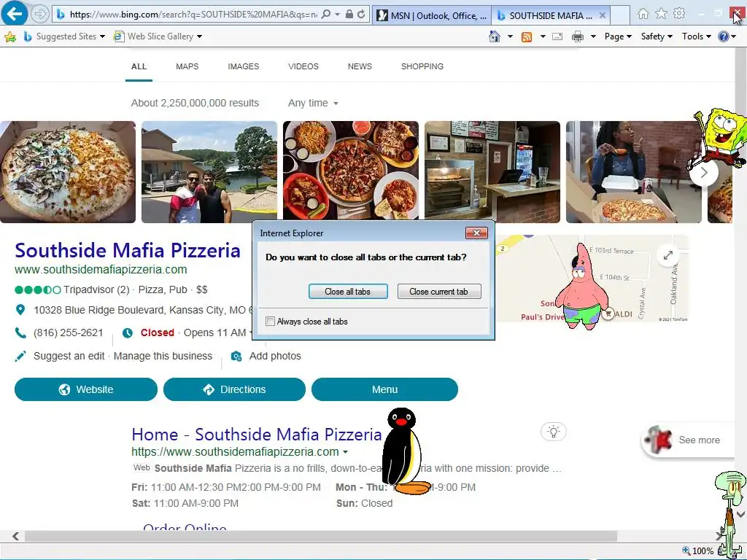The width and height of the screenshot is (747, 560).
Task: Expand the feeds dropdown arrow
Action: pos(543,36)
